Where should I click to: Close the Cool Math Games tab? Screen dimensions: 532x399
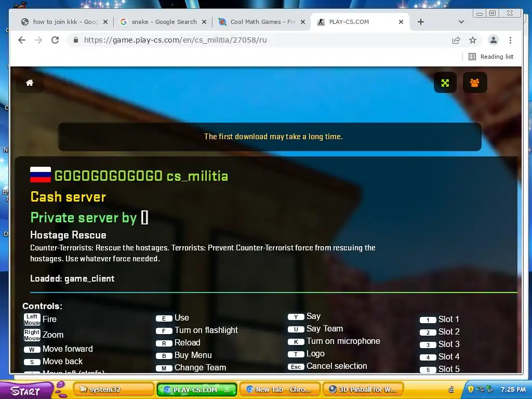(x=303, y=22)
